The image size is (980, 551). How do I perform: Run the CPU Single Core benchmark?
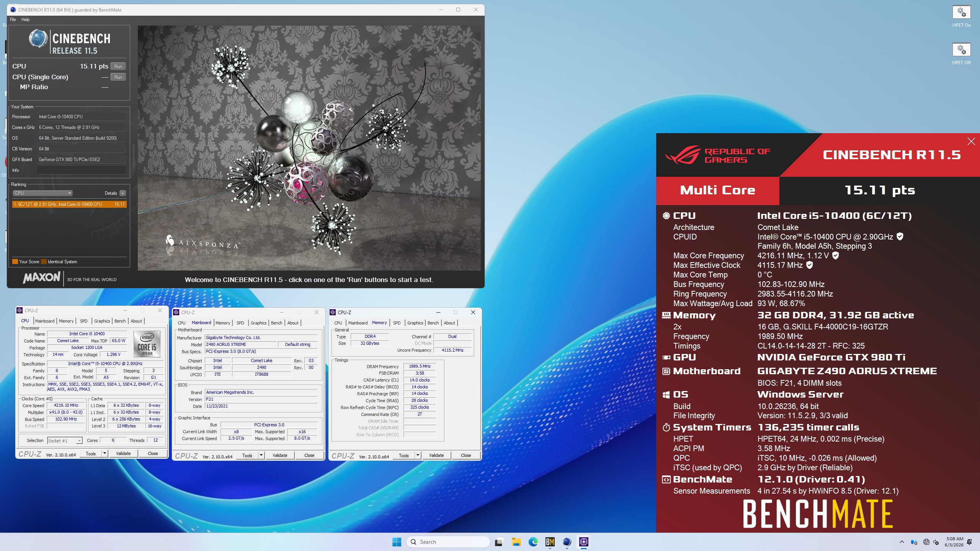point(118,77)
